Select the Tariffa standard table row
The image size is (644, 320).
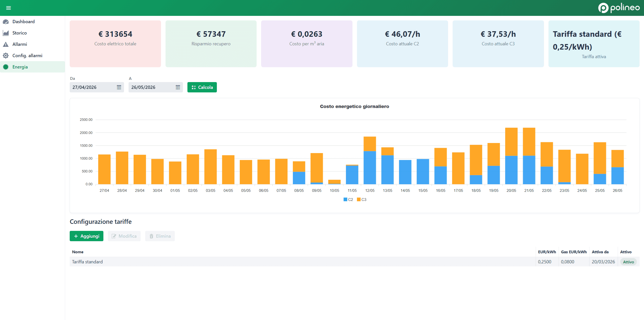coord(354,262)
